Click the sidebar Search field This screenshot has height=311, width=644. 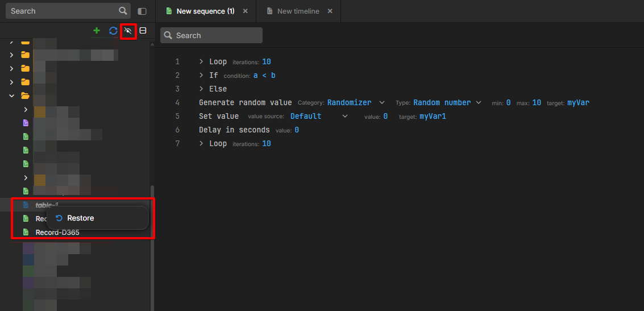tap(68, 11)
